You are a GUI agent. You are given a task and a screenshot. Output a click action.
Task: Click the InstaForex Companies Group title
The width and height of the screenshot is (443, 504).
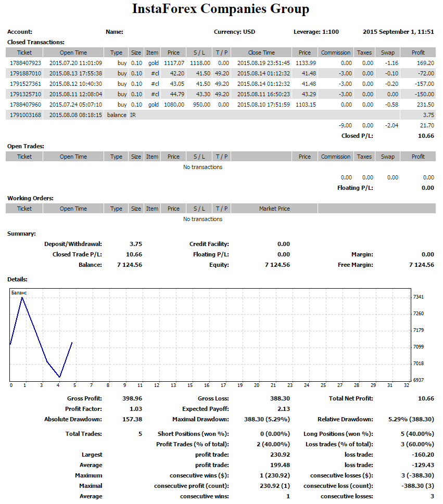tap(221, 9)
